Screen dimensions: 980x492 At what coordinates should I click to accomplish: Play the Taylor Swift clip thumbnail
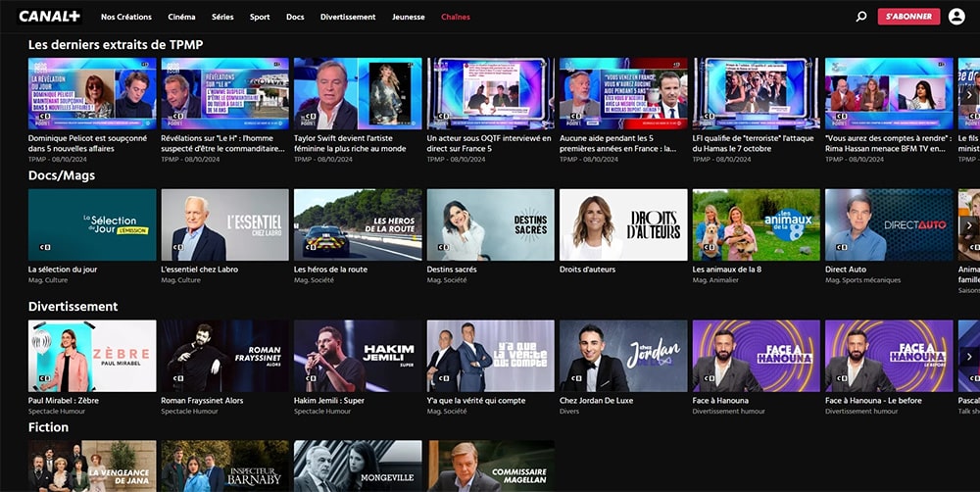click(358, 94)
